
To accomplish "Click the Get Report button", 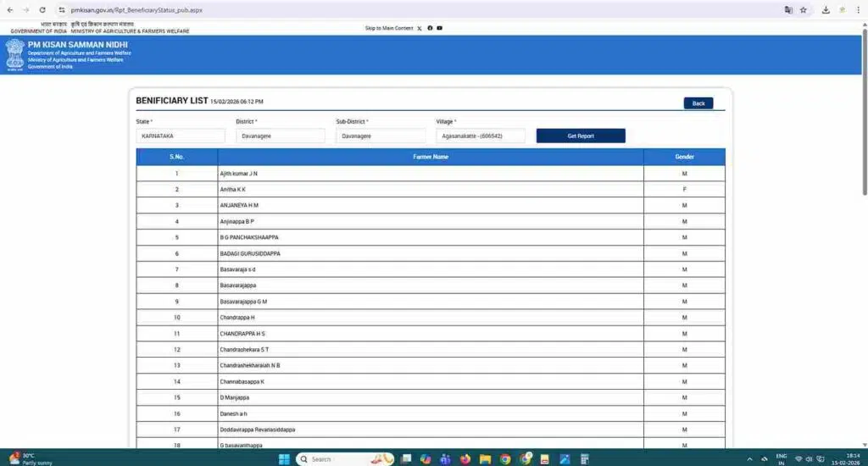I will pos(581,136).
